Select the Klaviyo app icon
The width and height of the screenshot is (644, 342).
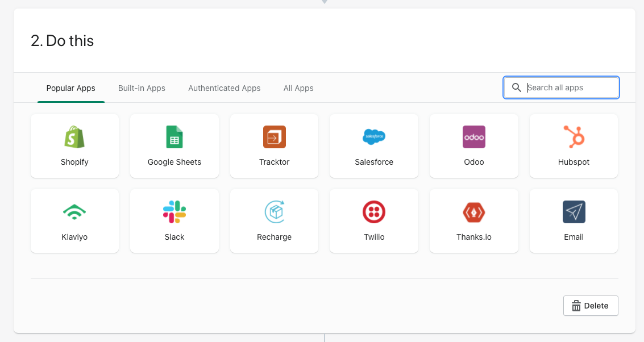coord(74,212)
